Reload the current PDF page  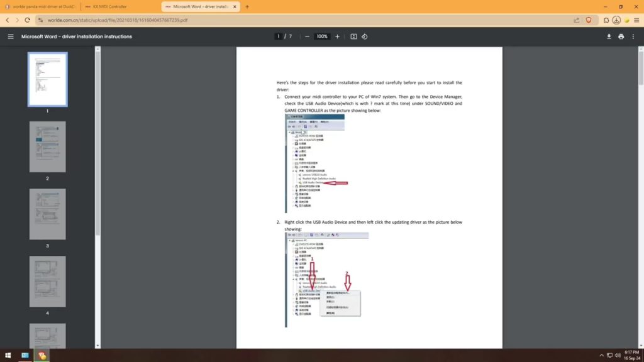[27, 19]
